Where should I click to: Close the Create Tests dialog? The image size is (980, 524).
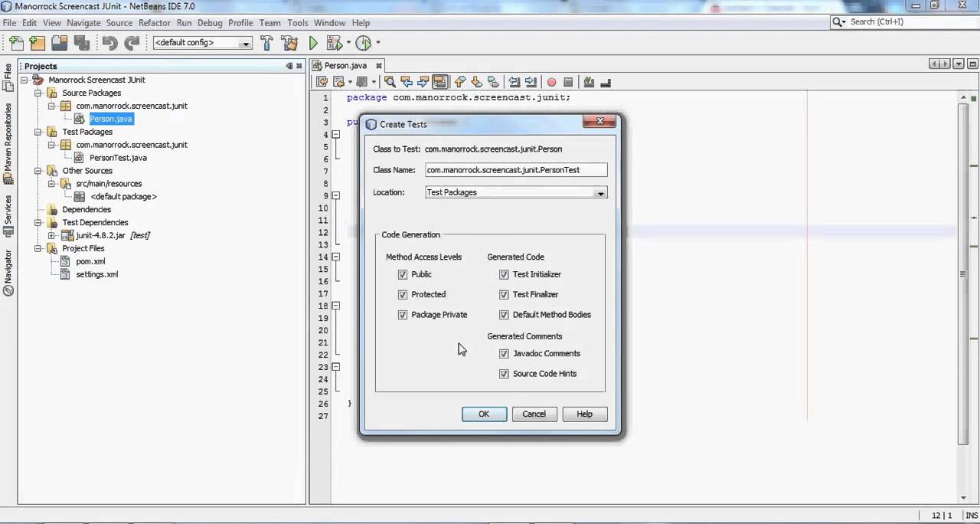pos(600,121)
